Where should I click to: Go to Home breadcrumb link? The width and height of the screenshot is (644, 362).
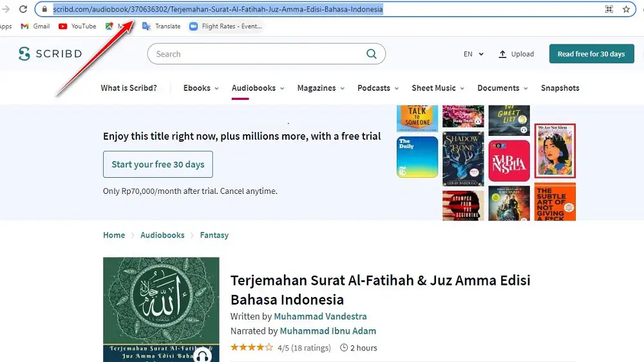(x=114, y=235)
